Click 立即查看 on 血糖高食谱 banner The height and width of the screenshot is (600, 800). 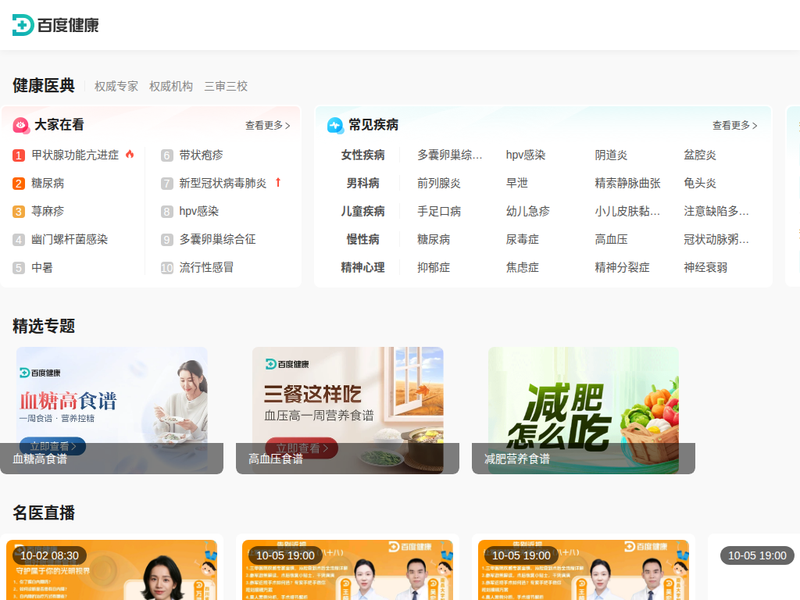point(53,446)
